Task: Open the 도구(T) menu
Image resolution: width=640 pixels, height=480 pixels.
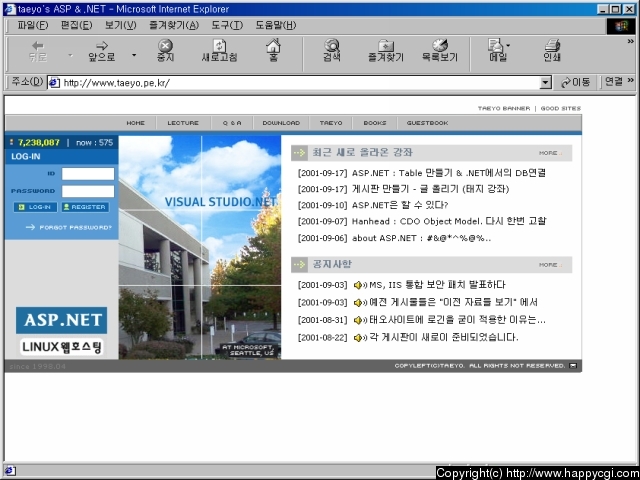Action: tap(227, 25)
